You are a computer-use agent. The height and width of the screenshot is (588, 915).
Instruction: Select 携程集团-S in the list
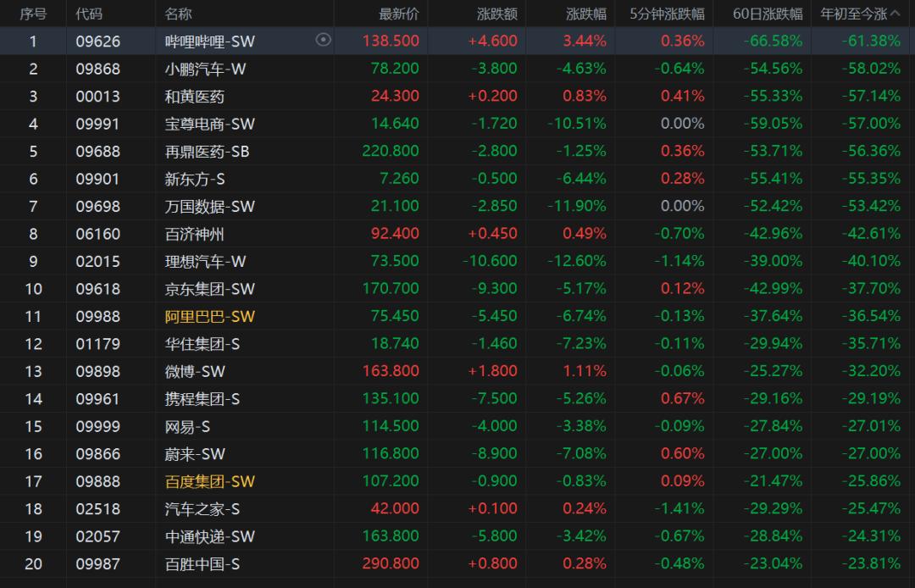tap(202, 399)
